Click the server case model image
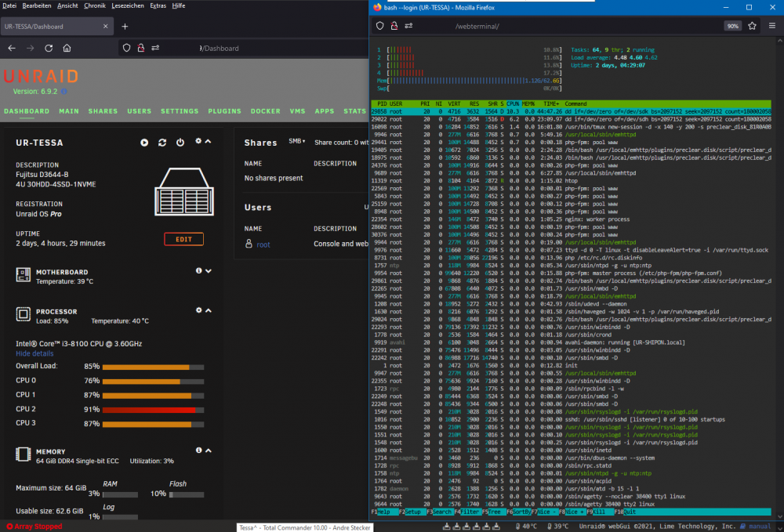784x532 pixels. tap(184, 192)
